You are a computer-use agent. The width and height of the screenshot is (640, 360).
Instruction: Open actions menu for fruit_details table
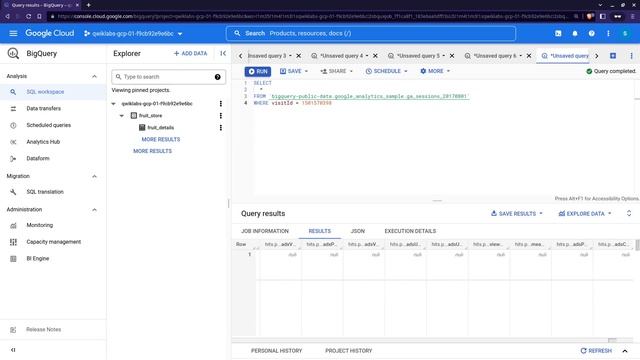pyautogui.click(x=221, y=128)
